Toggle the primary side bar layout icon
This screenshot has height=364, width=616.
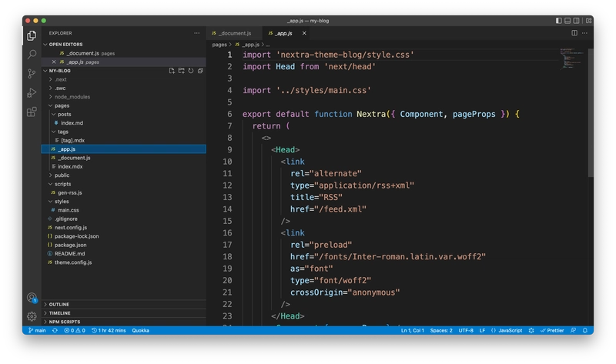click(559, 21)
